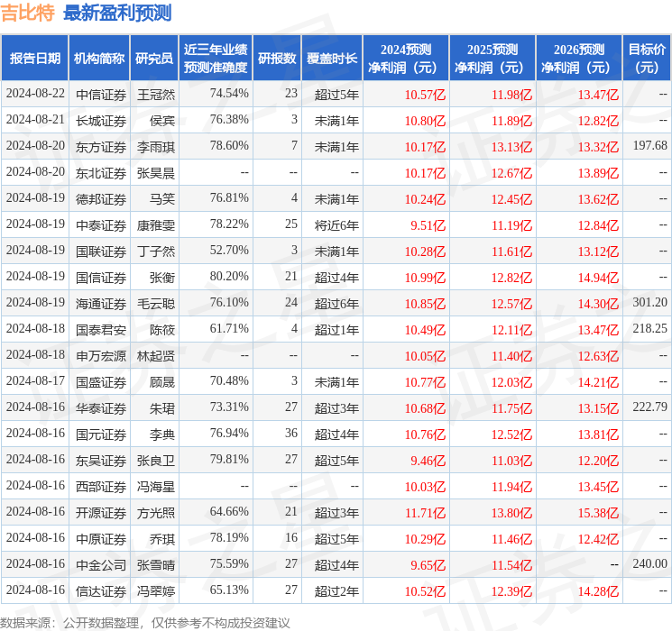The image size is (672, 631).
Task: Select the 覆盖时长 column header
Action: [x=332, y=59]
